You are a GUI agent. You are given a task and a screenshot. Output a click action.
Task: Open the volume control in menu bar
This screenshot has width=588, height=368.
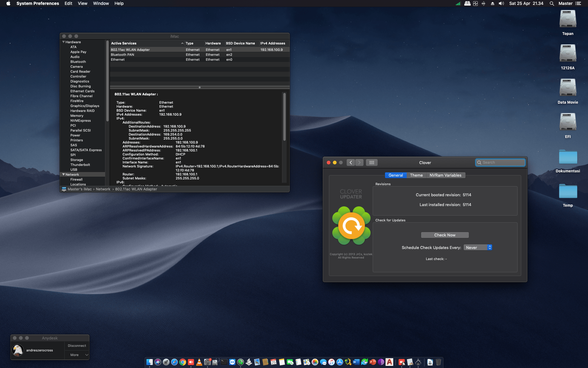pyautogui.click(x=501, y=3)
